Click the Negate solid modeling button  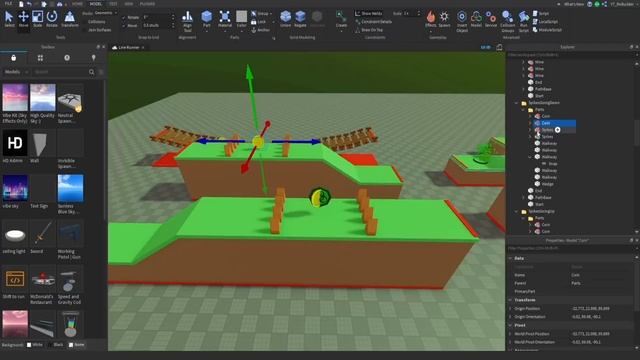coord(300,19)
